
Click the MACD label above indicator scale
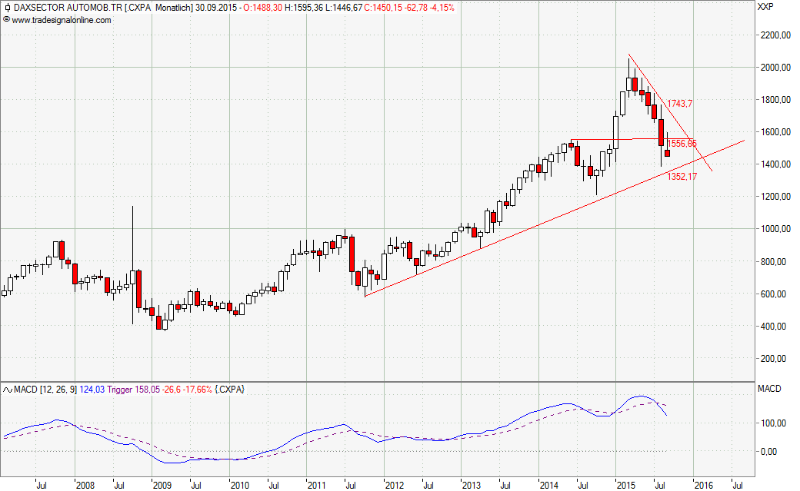[769, 388]
